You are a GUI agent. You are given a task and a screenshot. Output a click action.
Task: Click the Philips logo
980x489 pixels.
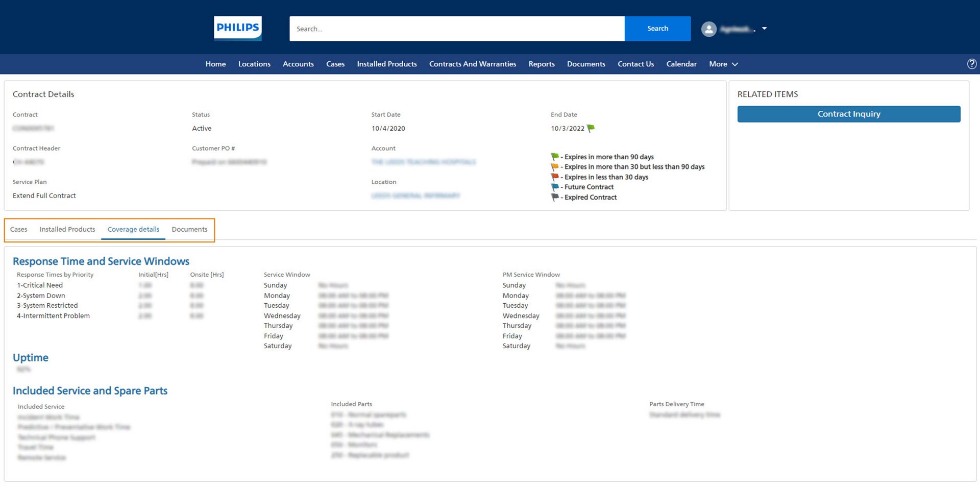[x=237, y=28]
